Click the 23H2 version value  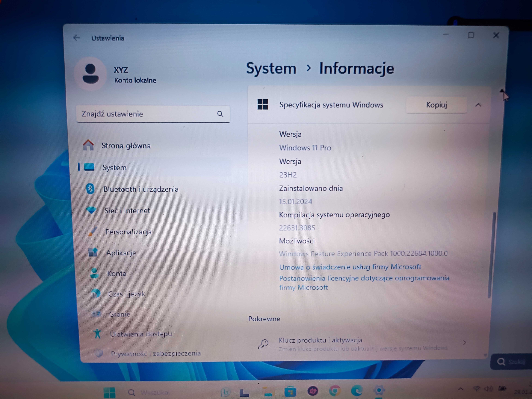288,175
